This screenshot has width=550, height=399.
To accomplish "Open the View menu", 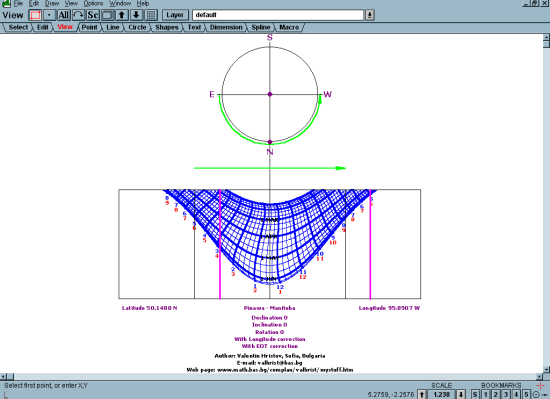I will coord(71,4).
